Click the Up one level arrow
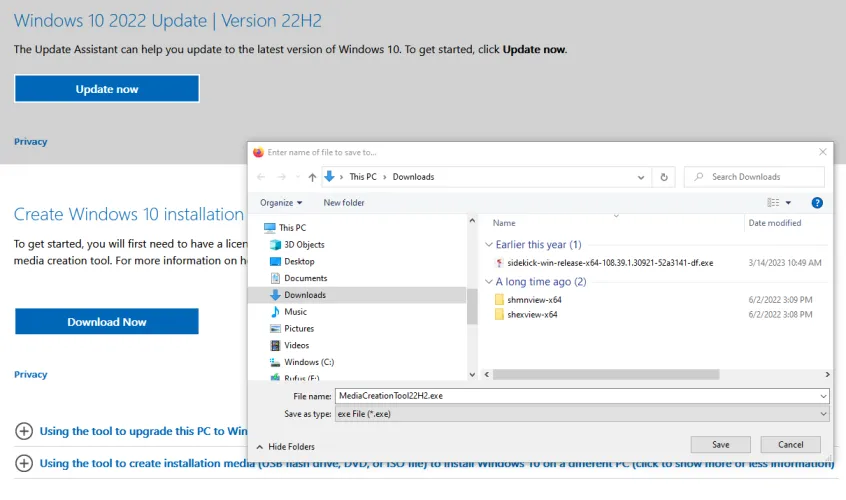This screenshot has height=500, width=846. 311,177
